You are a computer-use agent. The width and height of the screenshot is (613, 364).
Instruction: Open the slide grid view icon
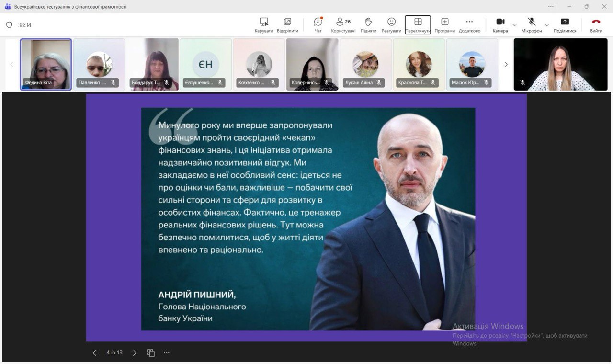pyautogui.click(x=151, y=353)
